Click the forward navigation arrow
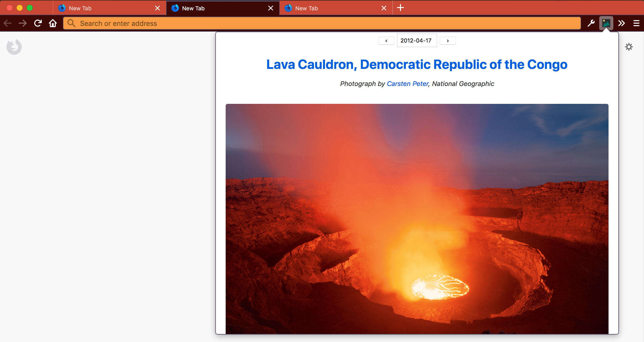The height and width of the screenshot is (342, 644). coord(23,23)
